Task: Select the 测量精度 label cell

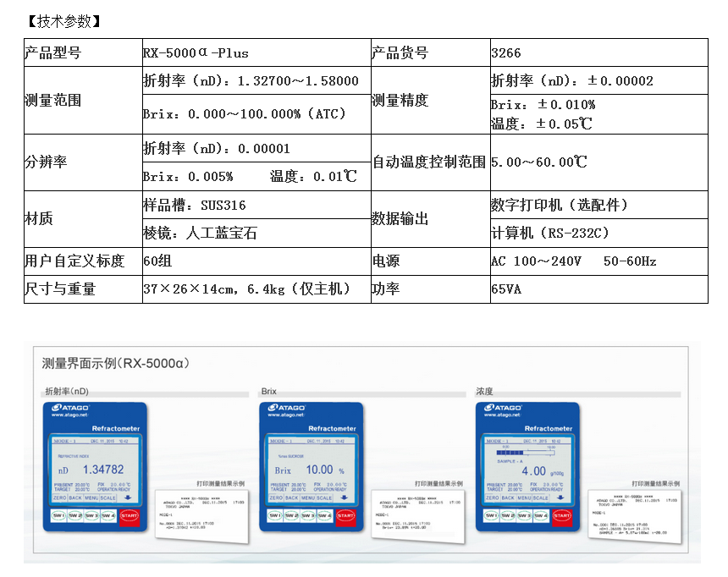Action: pyautogui.click(x=430, y=101)
